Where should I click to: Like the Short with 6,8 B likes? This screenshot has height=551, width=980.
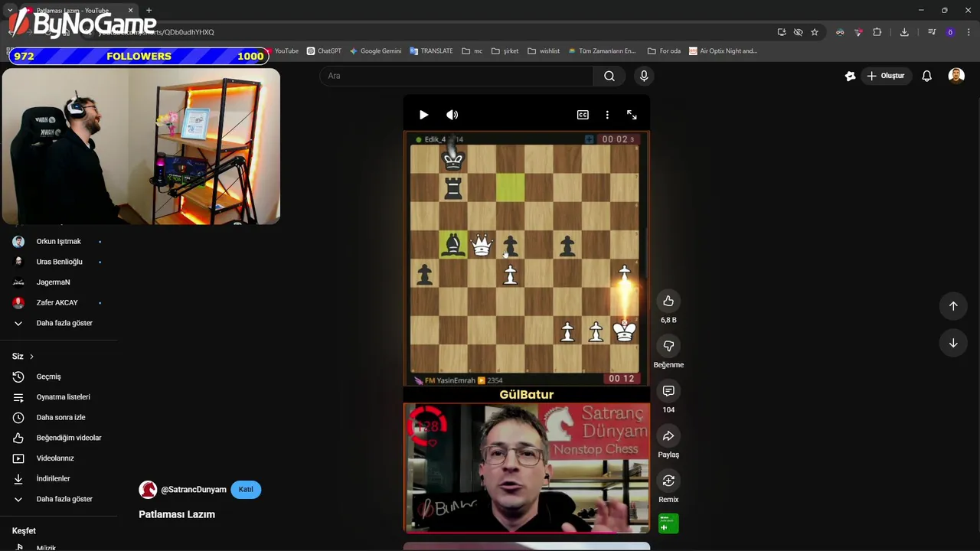click(668, 302)
